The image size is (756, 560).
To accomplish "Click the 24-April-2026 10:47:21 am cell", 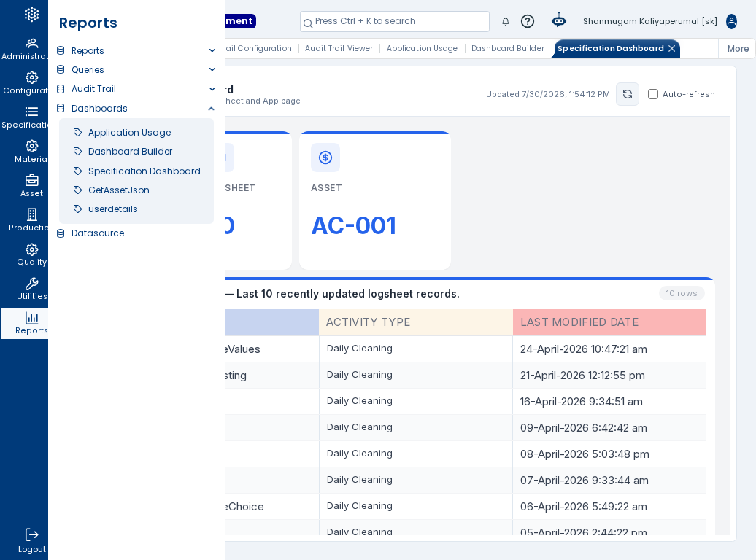I will (609, 349).
